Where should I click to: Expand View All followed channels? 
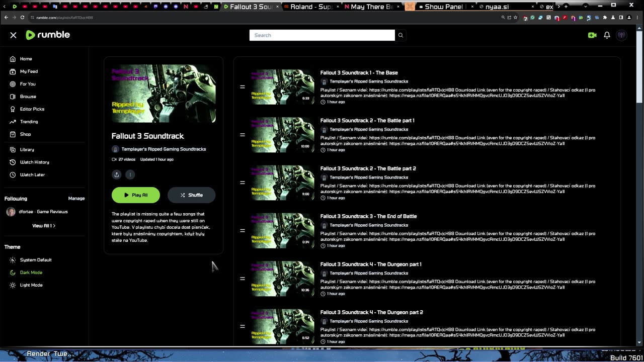(44, 226)
